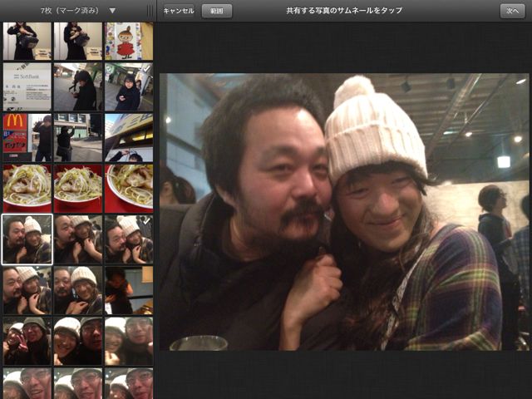Select thumbnail just below highlighted couple thumbnail
The height and width of the screenshot is (399, 532).
pyautogui.click(x=27, y=290)
